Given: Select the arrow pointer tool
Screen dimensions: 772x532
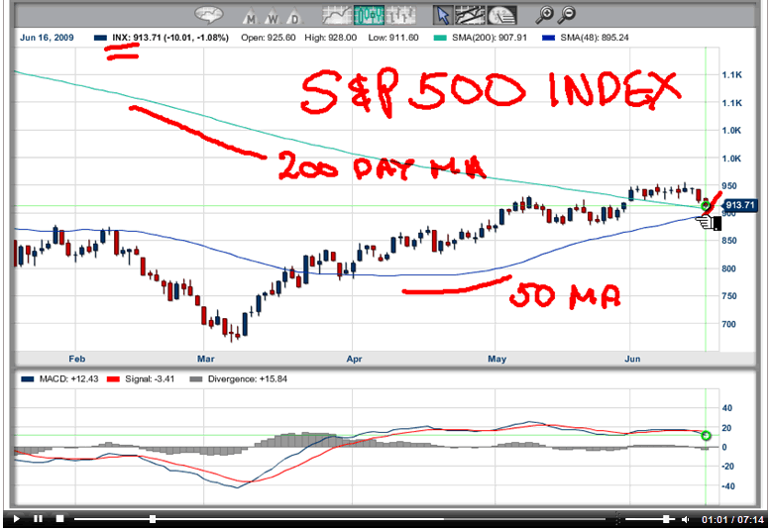Looking at the screenshot, I should pyautogui.click(x=443, y=16).
